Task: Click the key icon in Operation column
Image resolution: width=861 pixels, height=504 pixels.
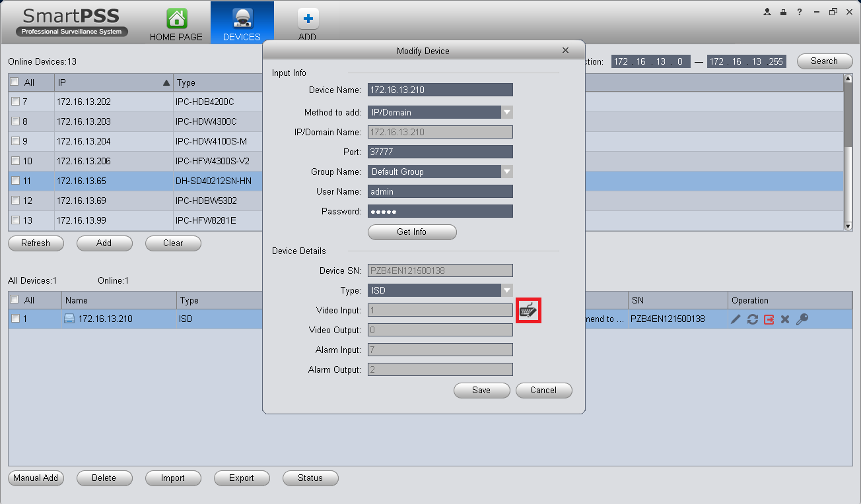Action: [x=802, y=319]
